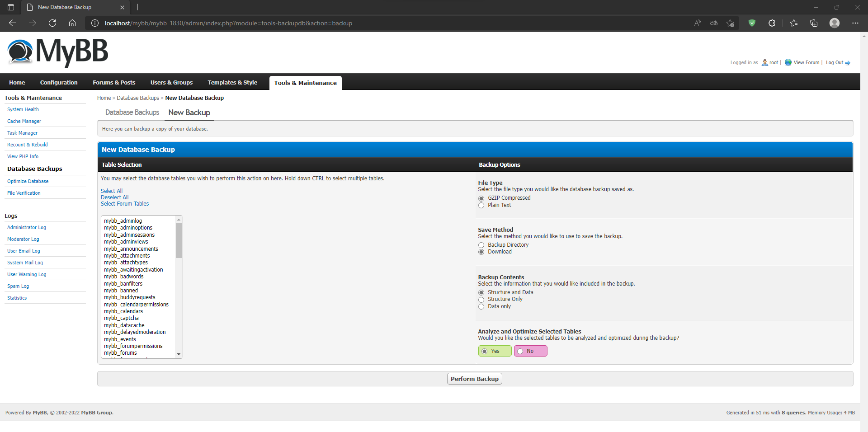Choose Download save method
Image resolution: width=868 pixels, height=432 pixels.
tap(481, 252)
